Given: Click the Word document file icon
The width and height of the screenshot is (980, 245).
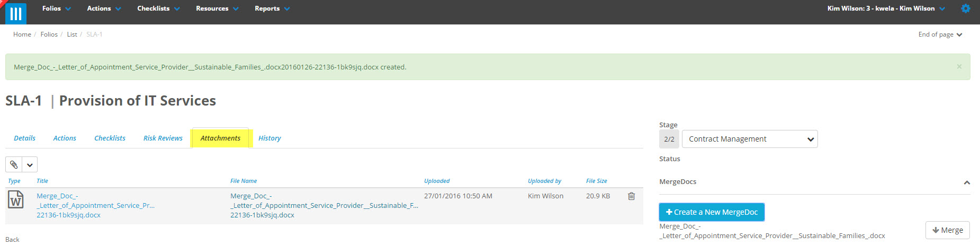Looking at the screenshot, I should pos(15,200).
